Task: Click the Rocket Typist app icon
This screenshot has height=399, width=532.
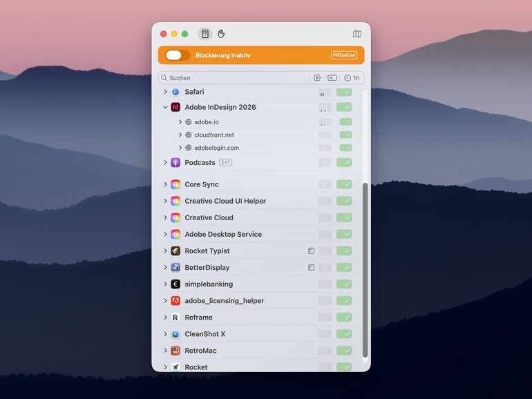Action: point(175,251)
